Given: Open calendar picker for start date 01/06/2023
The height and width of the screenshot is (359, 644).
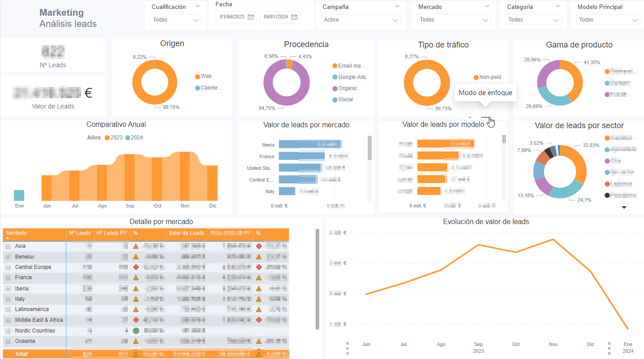Looking at the screenshot, I should [x=251, y=17].
